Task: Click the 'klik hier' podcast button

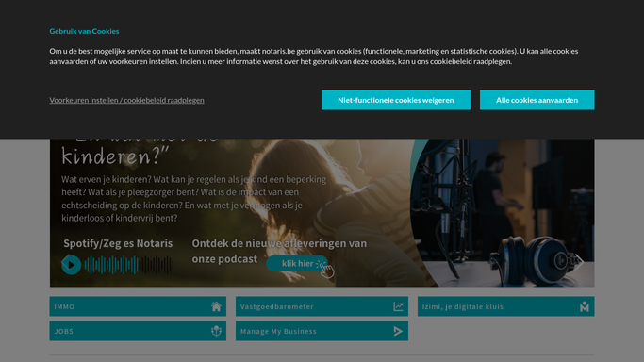Action: click(297, 264)
